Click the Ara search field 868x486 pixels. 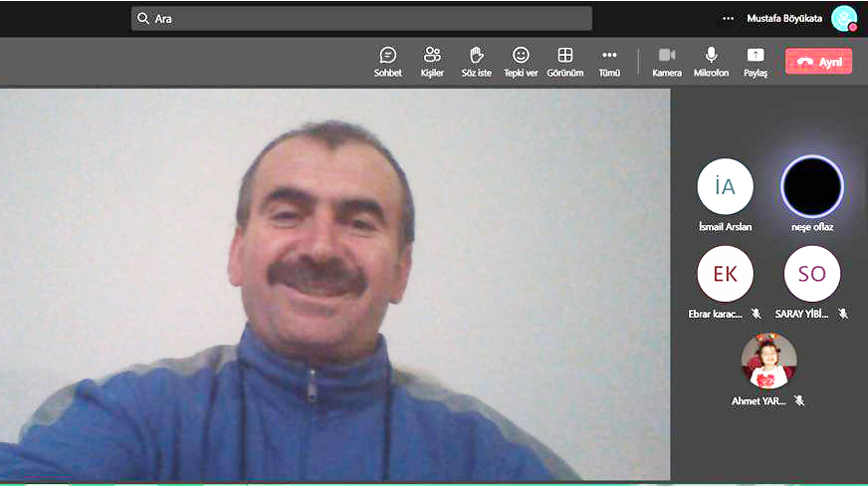coord(361,18)
